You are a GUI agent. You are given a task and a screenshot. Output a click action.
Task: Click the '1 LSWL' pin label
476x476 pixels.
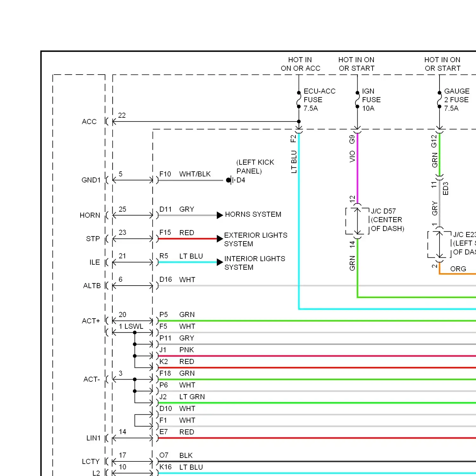coord(131,326)
